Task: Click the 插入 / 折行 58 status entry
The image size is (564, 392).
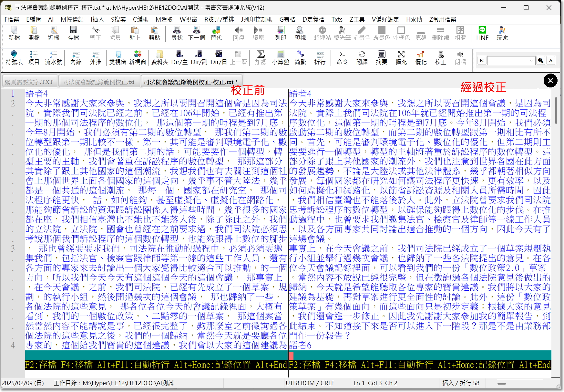Action: point(461,383)
